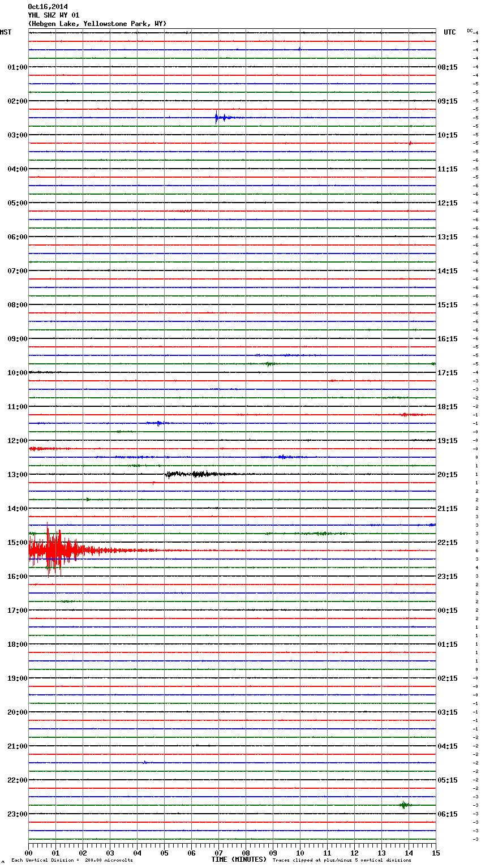Screen dimensions: 481x868
Task: Select the 06:15 UTC time label
Action: [448, 814]
